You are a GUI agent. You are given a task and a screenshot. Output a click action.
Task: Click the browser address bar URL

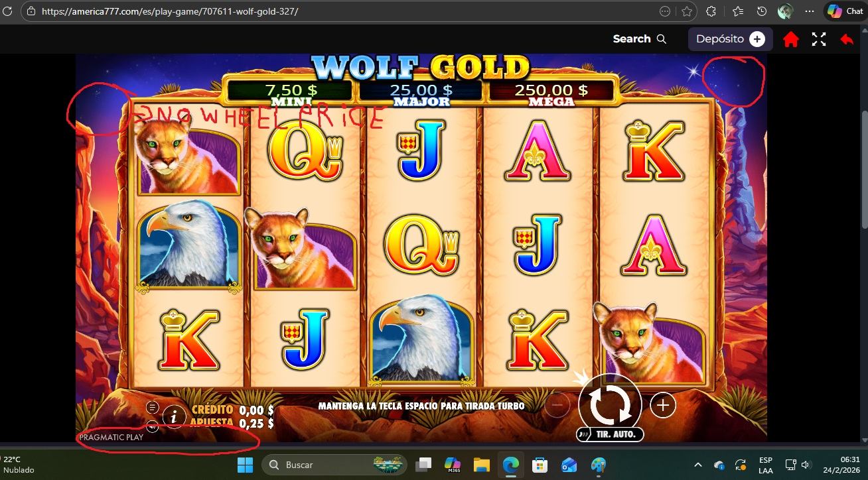170,11
